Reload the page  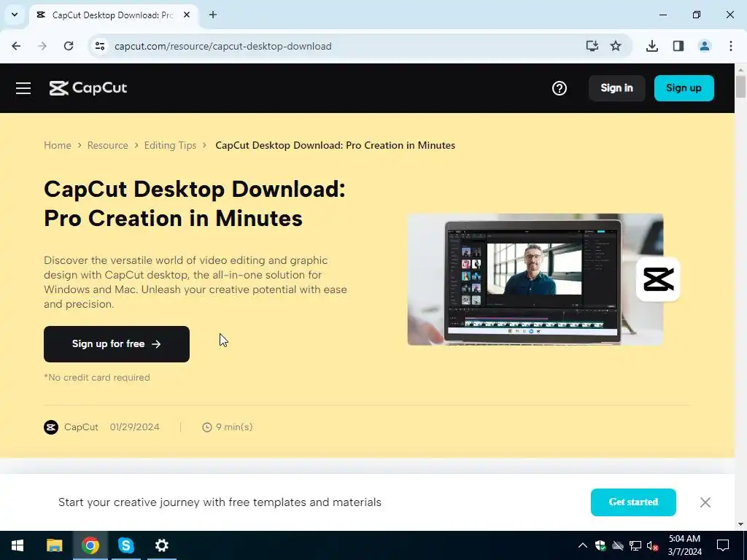(69, 46)
